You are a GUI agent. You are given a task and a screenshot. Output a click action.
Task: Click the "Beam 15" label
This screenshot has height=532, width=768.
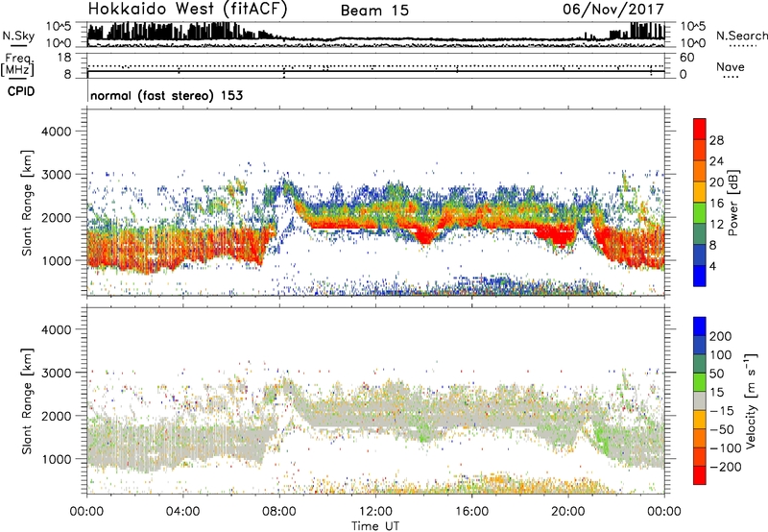[x=374, y=11]
